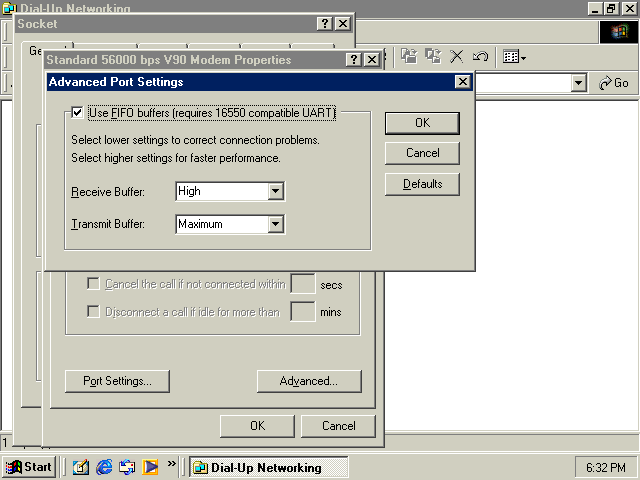Select the General tab in Socket dialog
Screen dimensions: 640x480
[x=36, y=51]
